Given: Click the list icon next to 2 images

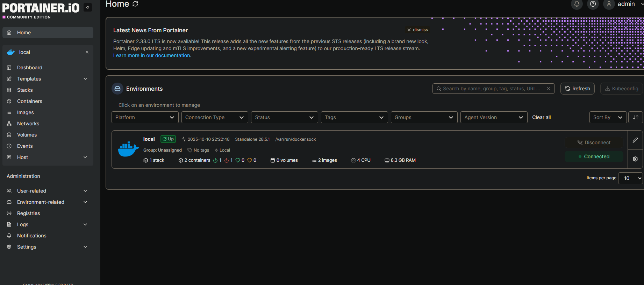Looking at the screenshot, I should (314, 160).
